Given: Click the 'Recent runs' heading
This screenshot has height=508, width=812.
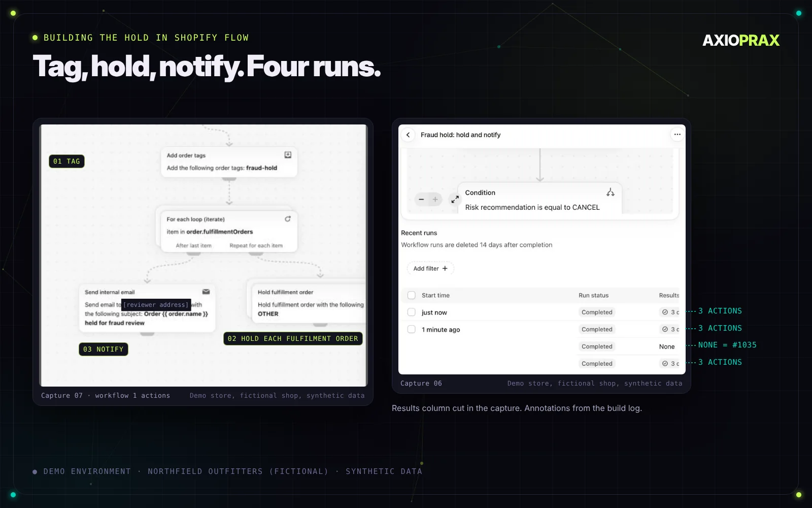Looking at the screenshot, I should pyautogui.click(x=419, y=233).
